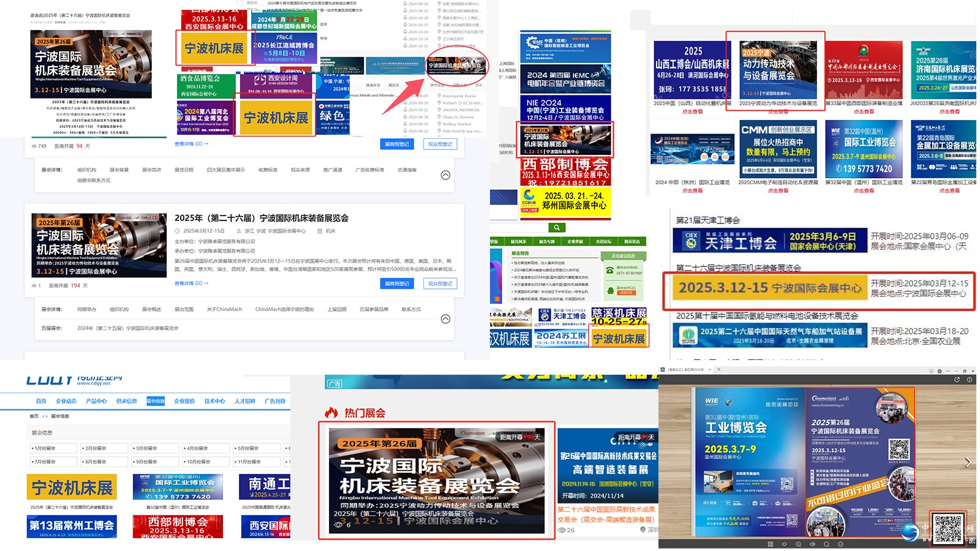Open 第32届温州国际工业博览会 banner on cdqy
The height and width of the screenshot is (551, 980).
(178, 487)
